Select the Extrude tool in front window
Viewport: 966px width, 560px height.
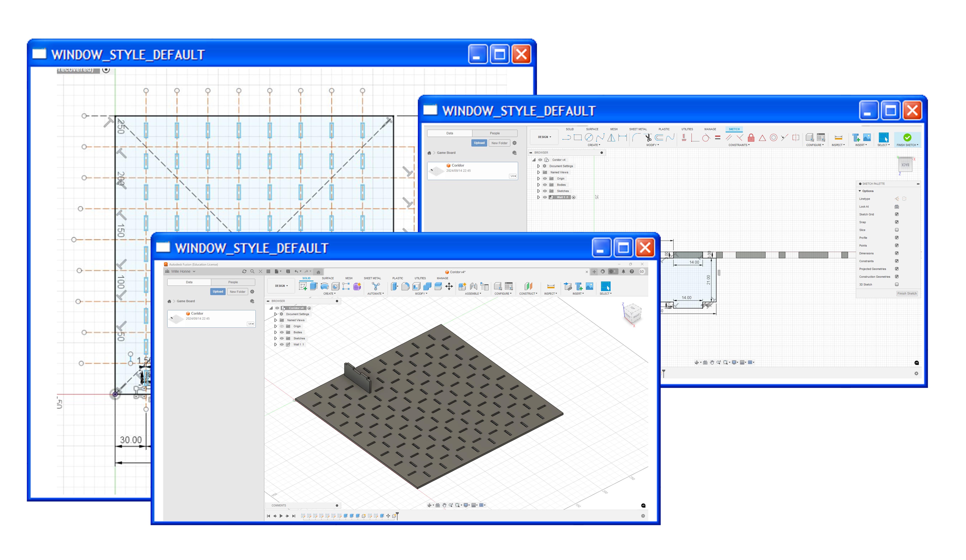pos(314,286)
